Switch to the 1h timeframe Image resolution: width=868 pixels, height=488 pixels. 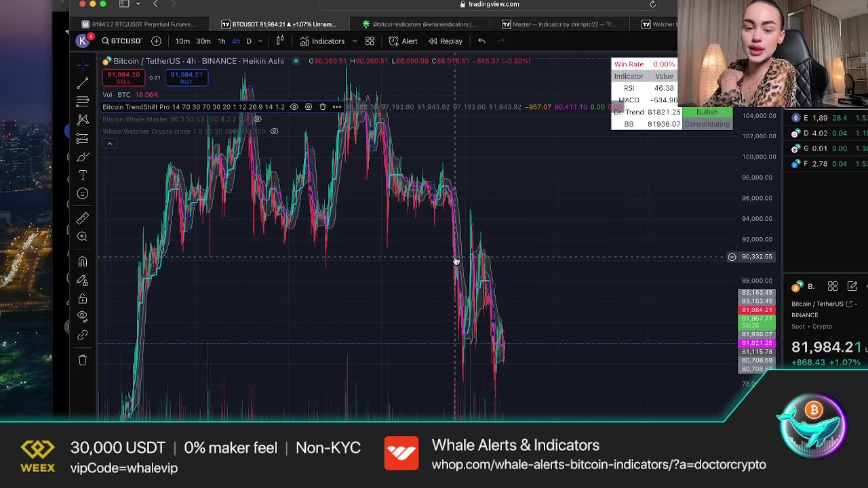click(x=221, y=41)
